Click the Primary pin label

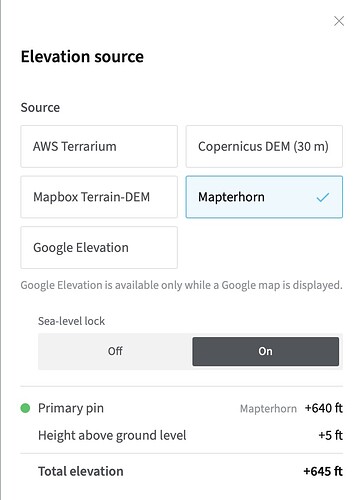(71, 408)
